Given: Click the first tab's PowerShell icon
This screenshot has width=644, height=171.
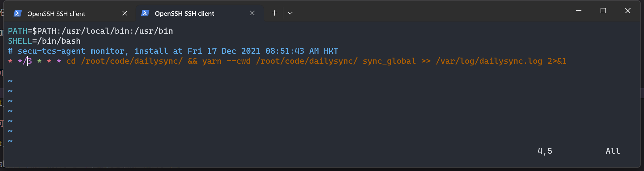Looking at the screenshot, I should click(17, 13).
